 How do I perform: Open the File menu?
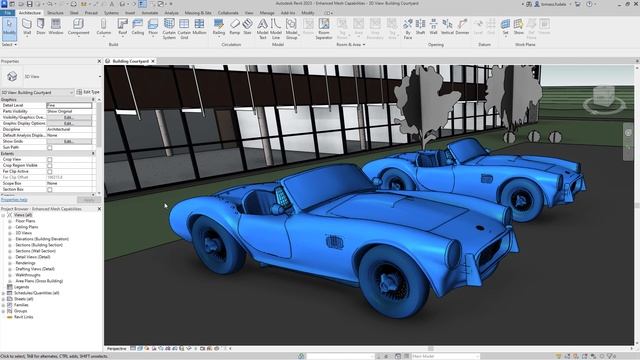tap(7, 13)
